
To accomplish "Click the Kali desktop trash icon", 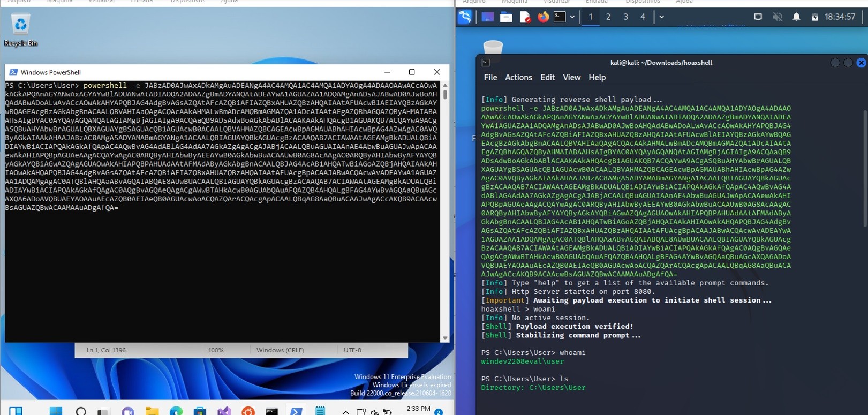I will pos(493,47).
